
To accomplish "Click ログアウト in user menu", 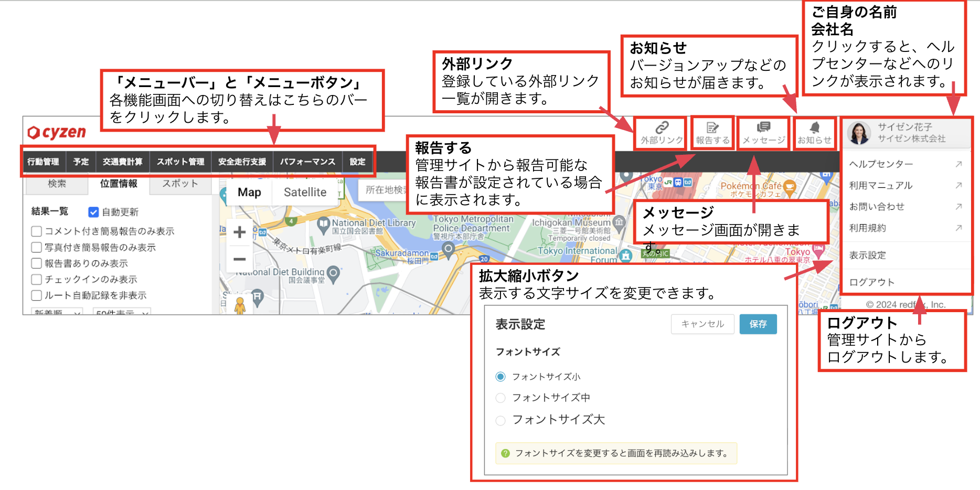I will coord(872,282).
